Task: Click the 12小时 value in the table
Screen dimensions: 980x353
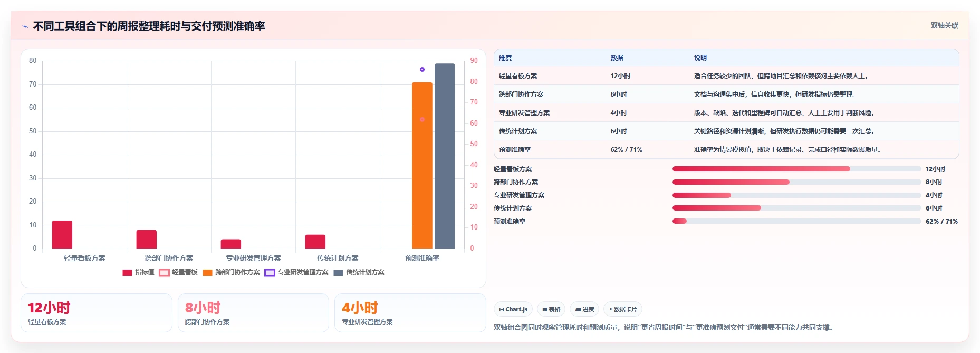Action: 620,76
